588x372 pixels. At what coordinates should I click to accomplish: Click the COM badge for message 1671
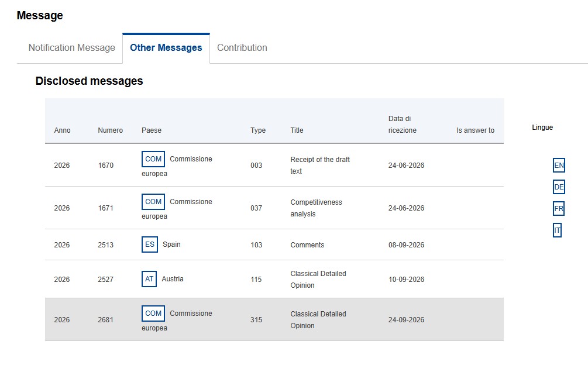[x=153, y=202]
